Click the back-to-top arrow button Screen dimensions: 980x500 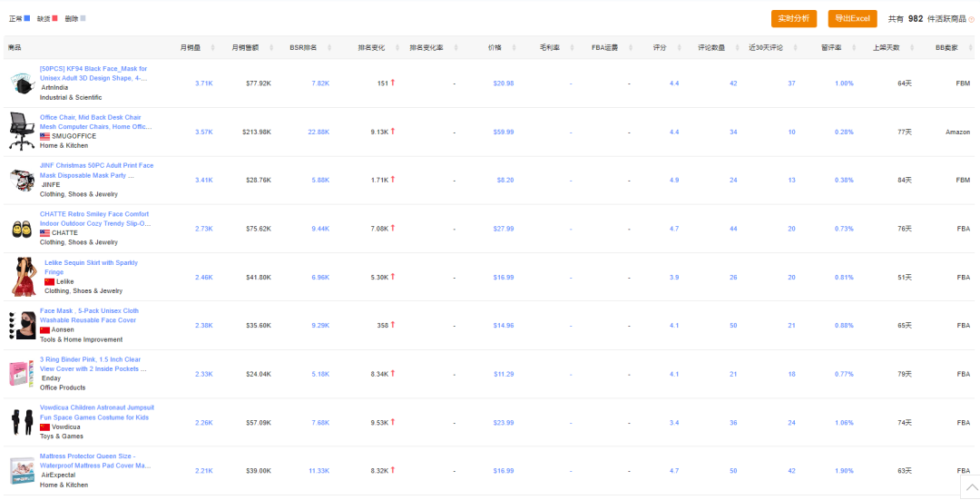pos(970,487)
